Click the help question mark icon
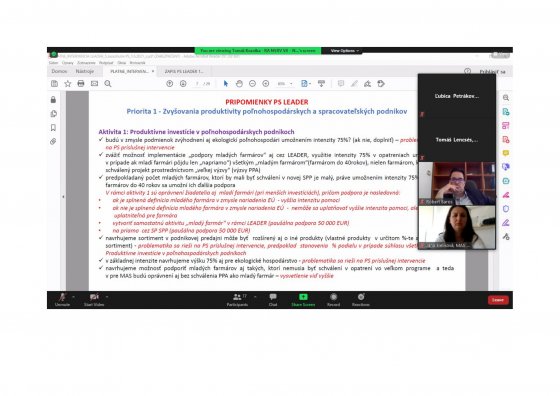560x396 pixels. [468, 71]
